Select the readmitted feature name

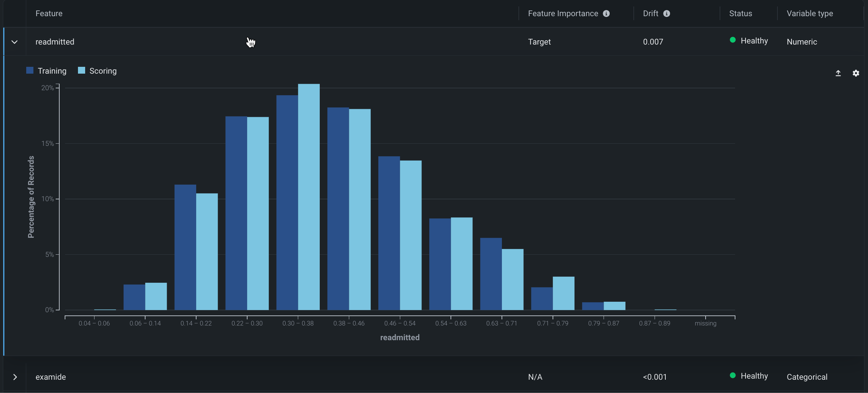click(x=55, y=42)
